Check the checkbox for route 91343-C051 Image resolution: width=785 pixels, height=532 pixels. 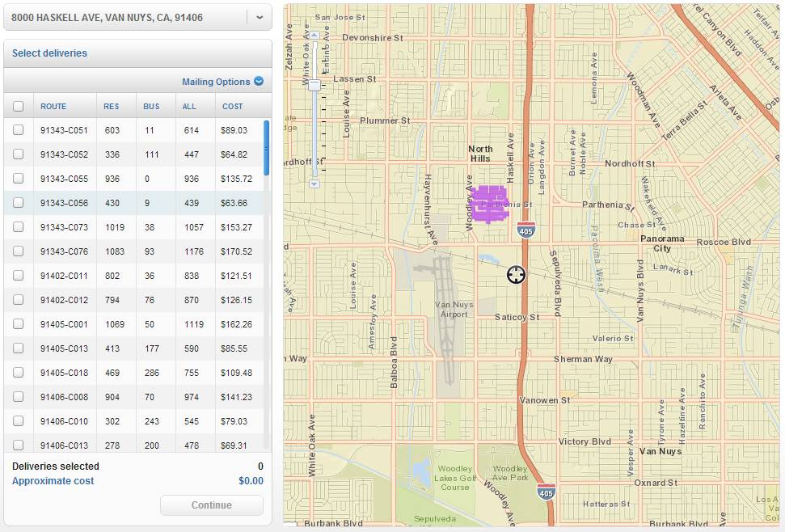click(18, 130)
